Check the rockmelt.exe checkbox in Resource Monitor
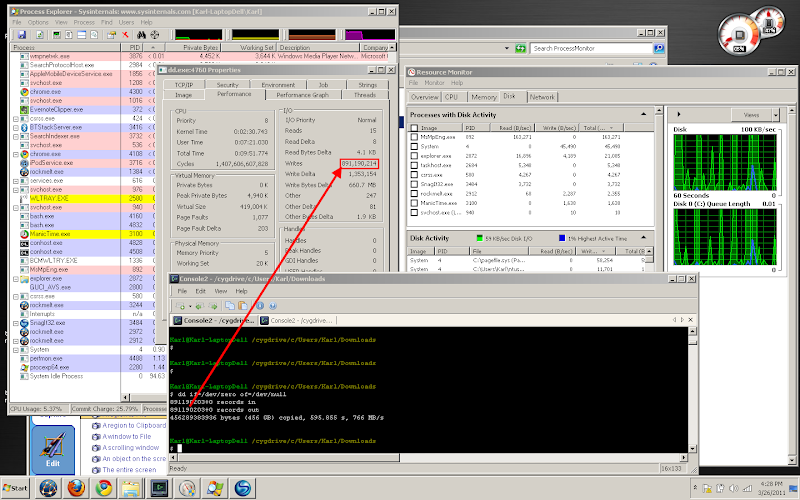Viewport: 800px width, 500px height. click(414, 193)
